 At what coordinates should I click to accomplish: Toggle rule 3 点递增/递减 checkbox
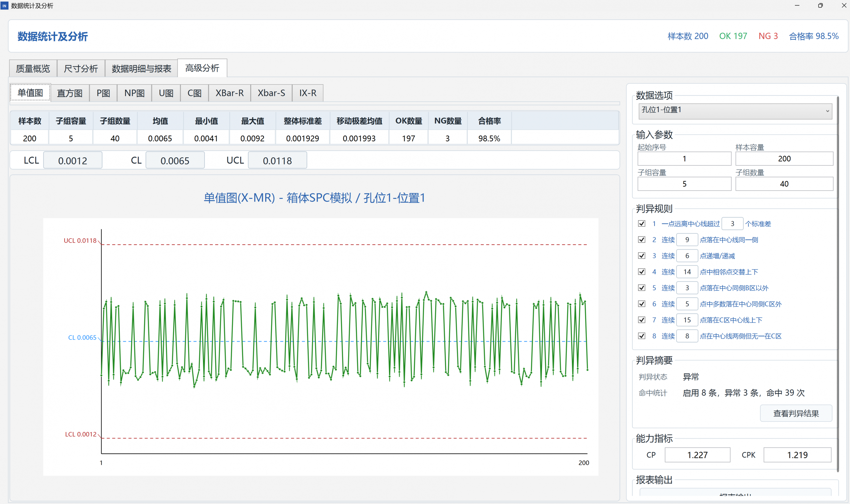(642, 256)
